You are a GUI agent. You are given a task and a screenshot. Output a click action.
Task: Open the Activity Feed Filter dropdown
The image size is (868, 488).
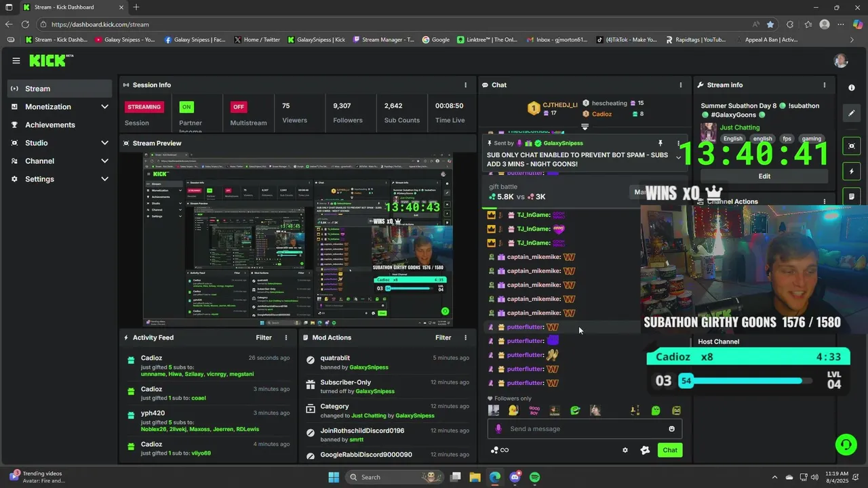coord(264,338)
